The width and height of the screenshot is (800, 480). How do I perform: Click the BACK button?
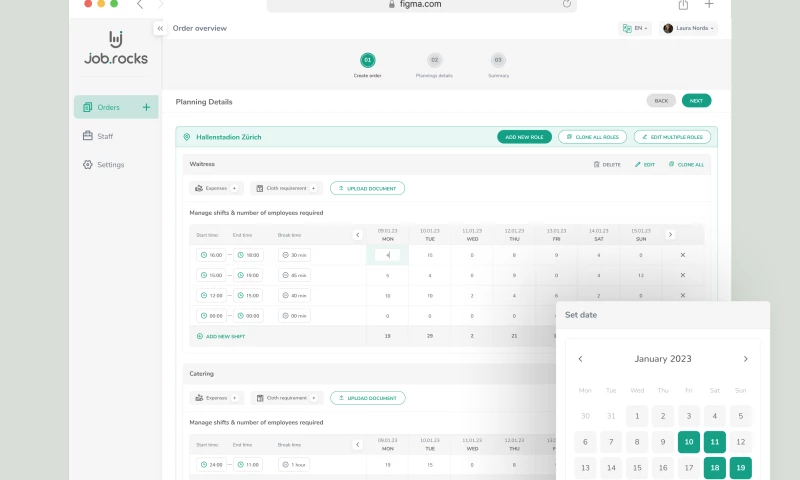coord(661,101)
